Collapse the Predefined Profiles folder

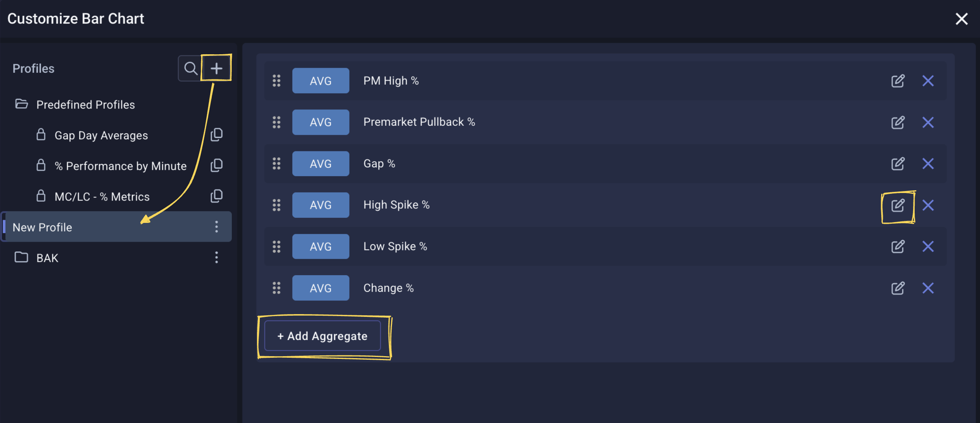coord(22,104)
